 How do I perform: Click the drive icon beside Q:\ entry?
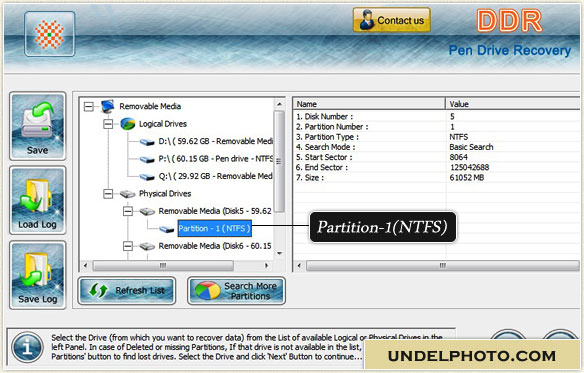point(147,177)
